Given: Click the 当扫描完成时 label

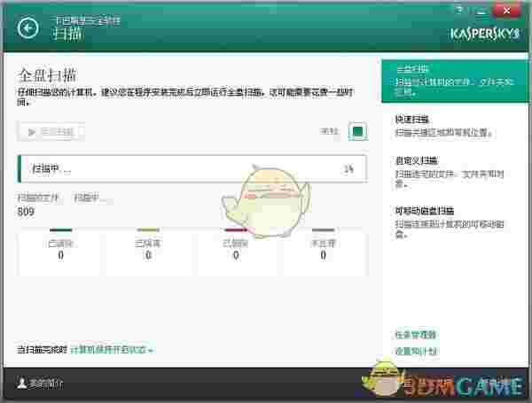Looking at the screenshot, I should [42, 350].
